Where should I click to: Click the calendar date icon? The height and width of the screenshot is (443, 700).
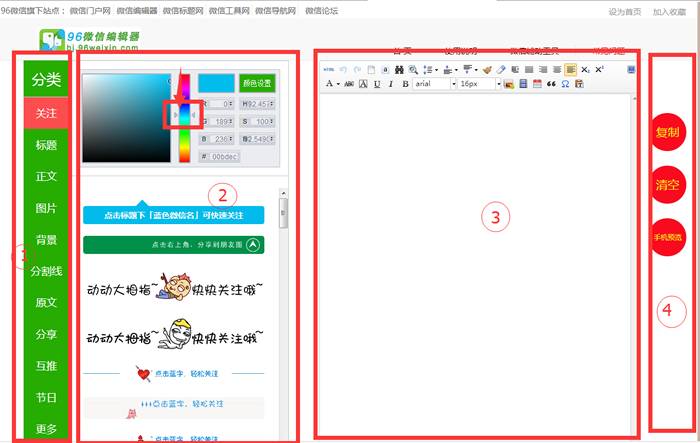pyautogui.click(x=537, y=84)
